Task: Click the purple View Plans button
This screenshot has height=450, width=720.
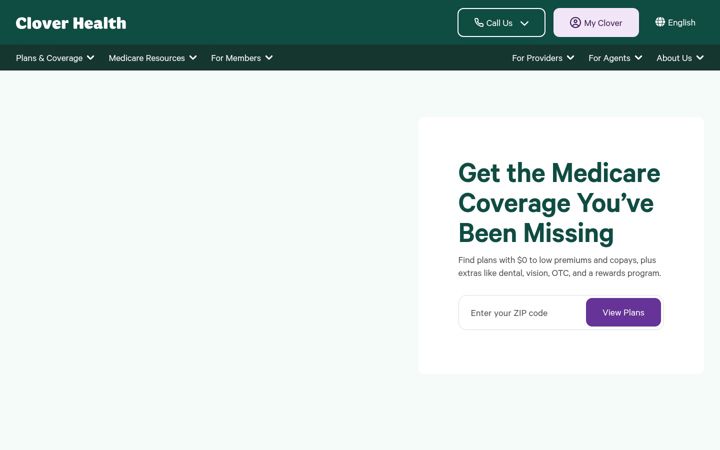Action: 623,312
